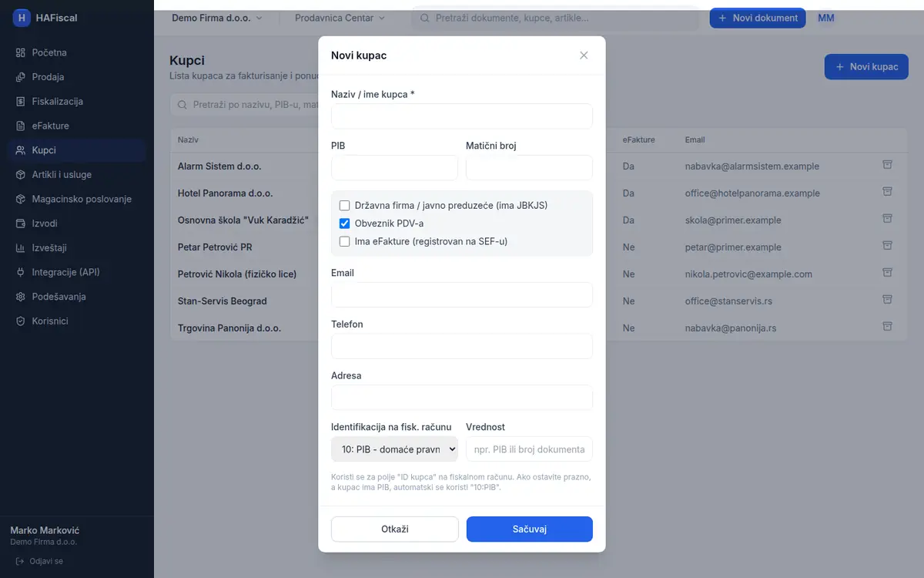Viewport: 924px width, 578px height.
Task: Click the search magnifier icon in top bar
Action: pyautogui.click(x=424, y=18)
